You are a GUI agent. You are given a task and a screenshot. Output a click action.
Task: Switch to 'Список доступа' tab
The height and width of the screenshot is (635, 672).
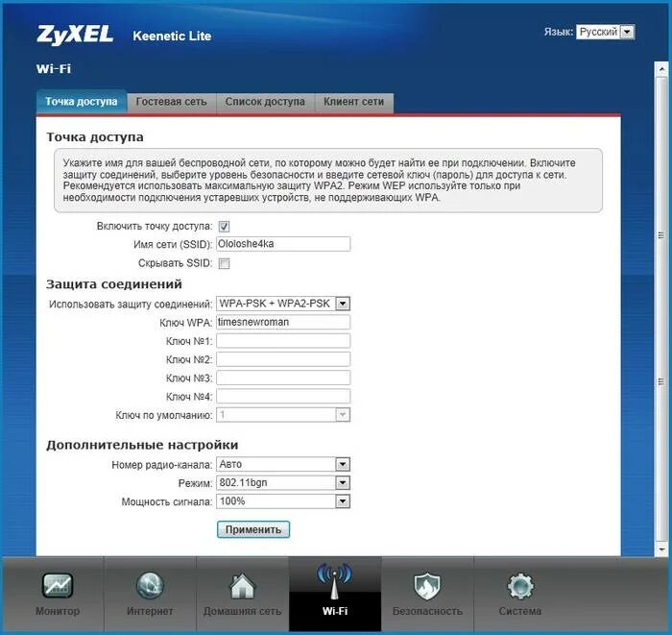265,102
